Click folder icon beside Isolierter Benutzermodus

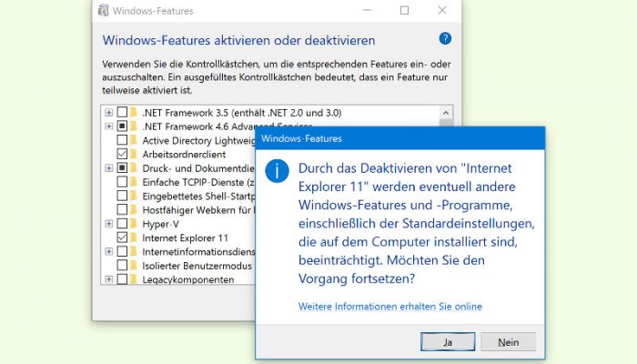[134, 266]
